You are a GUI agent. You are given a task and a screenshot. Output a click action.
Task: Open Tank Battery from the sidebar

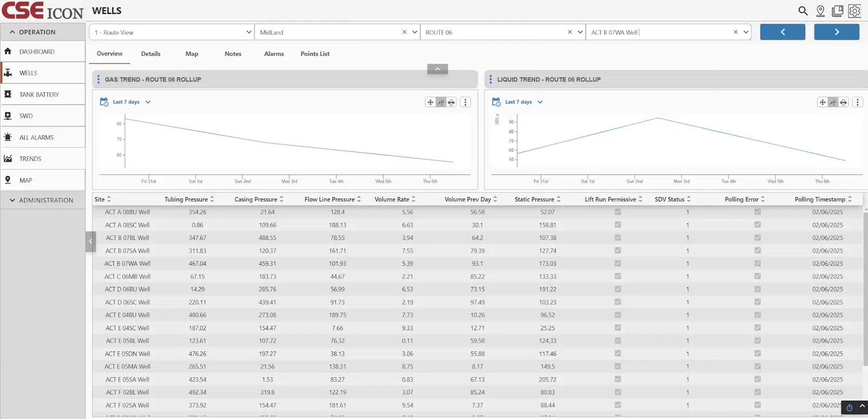[x=39, y=94]
